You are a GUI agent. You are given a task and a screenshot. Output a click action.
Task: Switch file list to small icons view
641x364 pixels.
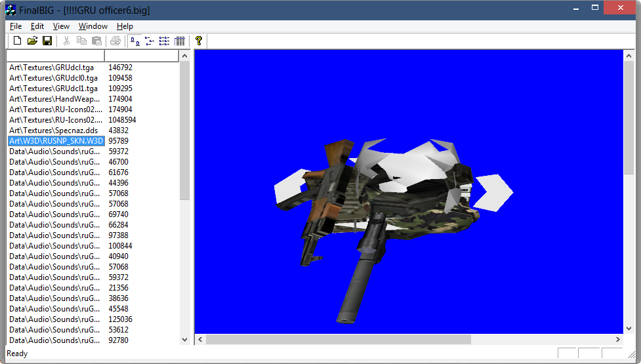tap(150, 41)
